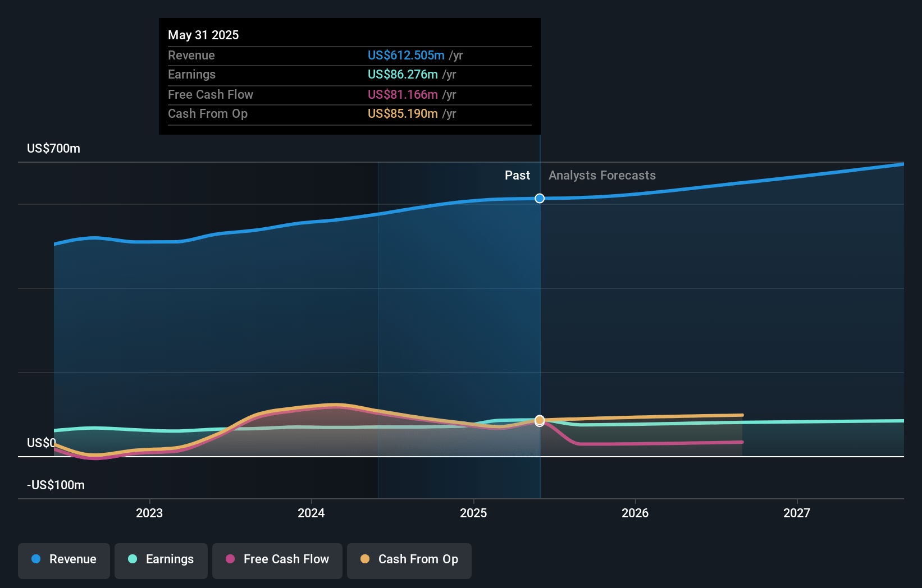
Task: Click the US$700m y-axis label
Action: point(54,149)
